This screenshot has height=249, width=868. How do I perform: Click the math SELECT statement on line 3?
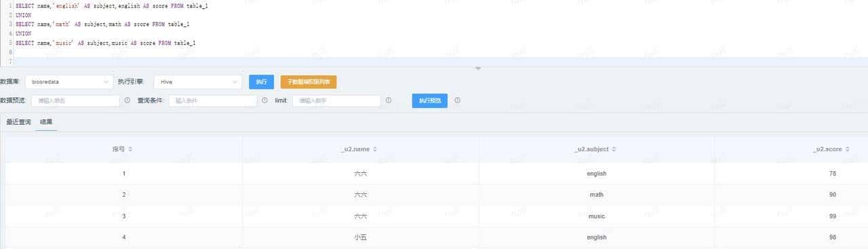point(102,24)
